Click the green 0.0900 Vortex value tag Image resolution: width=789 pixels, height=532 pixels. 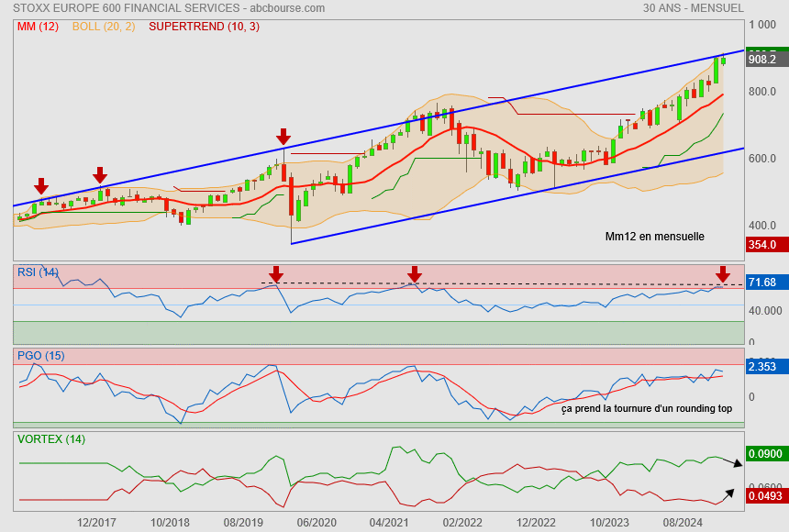[762, 453]
